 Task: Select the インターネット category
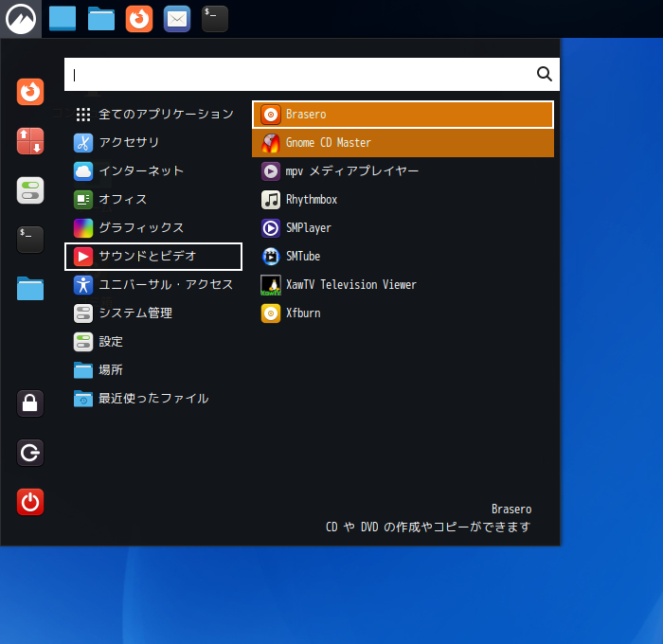[153, 171]
